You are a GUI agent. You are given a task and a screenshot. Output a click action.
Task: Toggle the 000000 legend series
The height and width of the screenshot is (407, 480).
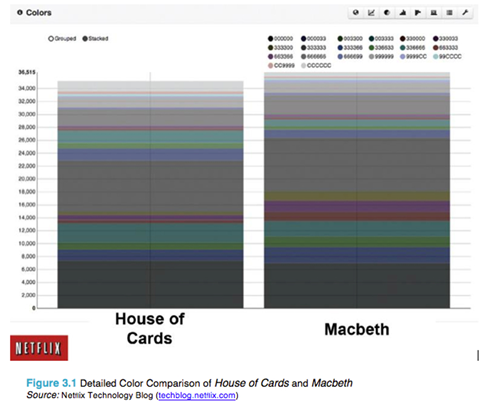[280, 39]
